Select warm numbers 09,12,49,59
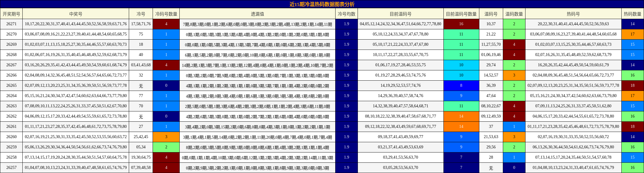The height and width of the screenshot is (173, 644). (x=491, y=116)
